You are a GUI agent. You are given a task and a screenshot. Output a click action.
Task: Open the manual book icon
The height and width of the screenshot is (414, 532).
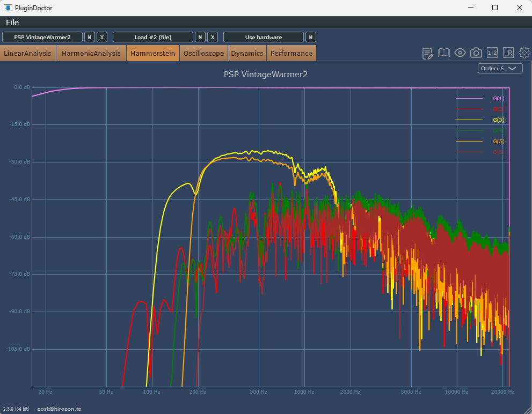pos(443,53)
